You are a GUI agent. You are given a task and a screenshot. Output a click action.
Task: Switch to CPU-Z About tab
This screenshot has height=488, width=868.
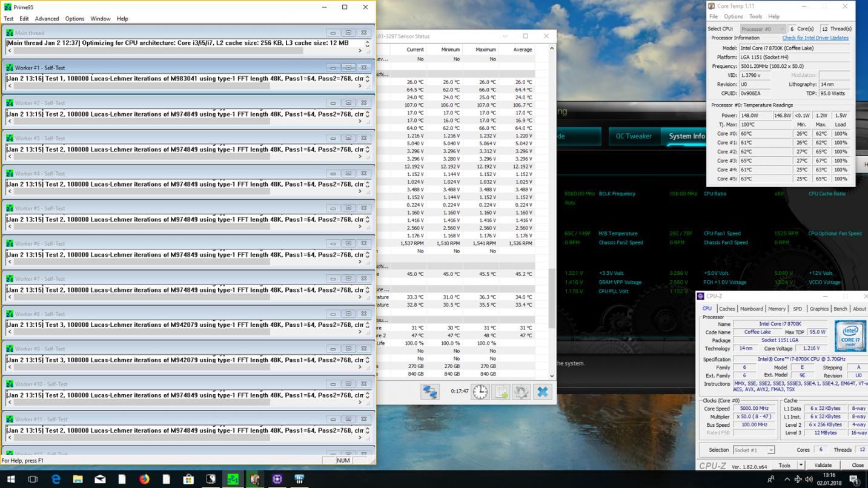coord(859,309)
